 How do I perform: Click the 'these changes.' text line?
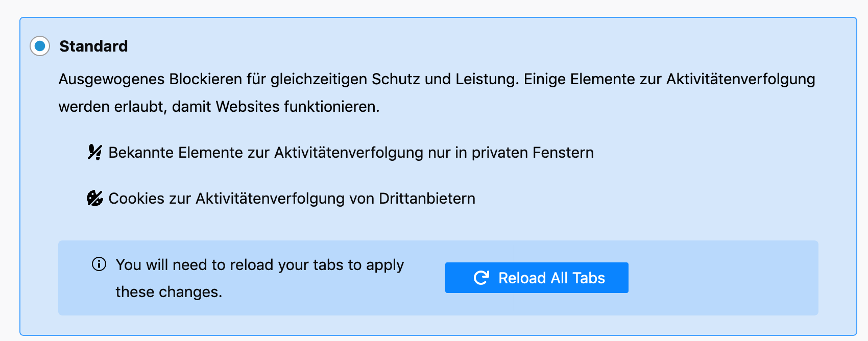click(x=168, y=292)
